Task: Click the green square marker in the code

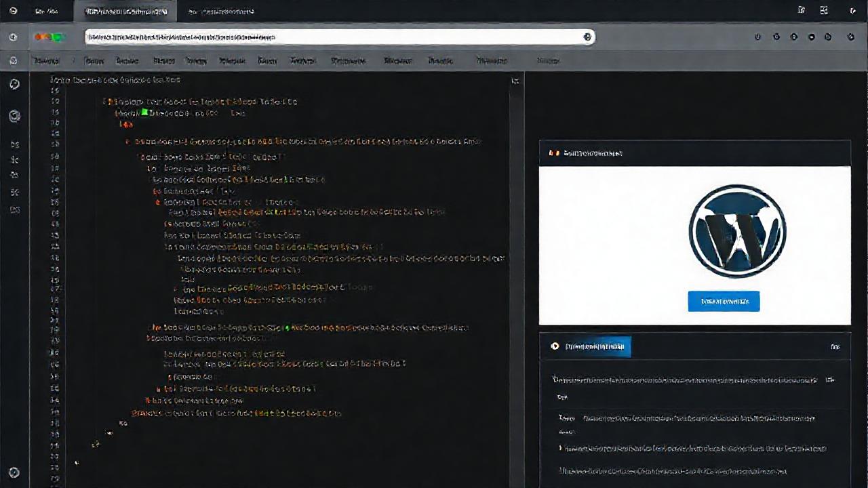Action: [144, 113]
